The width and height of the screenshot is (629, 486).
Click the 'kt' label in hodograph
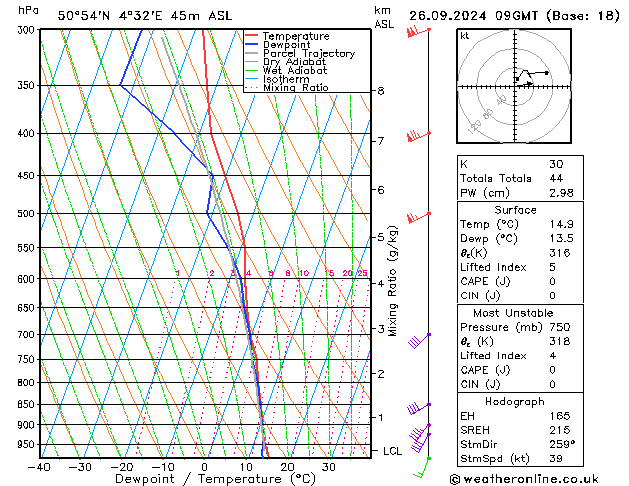pos(464,36)
